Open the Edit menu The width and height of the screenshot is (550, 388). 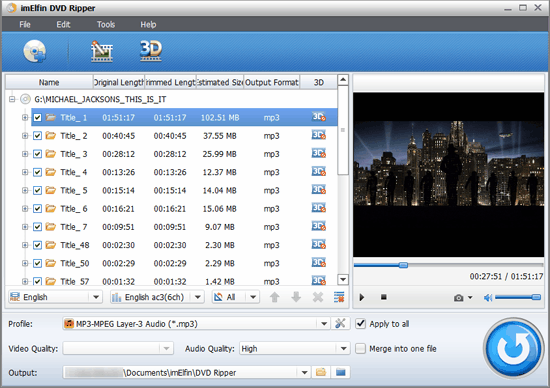(63, 25)
